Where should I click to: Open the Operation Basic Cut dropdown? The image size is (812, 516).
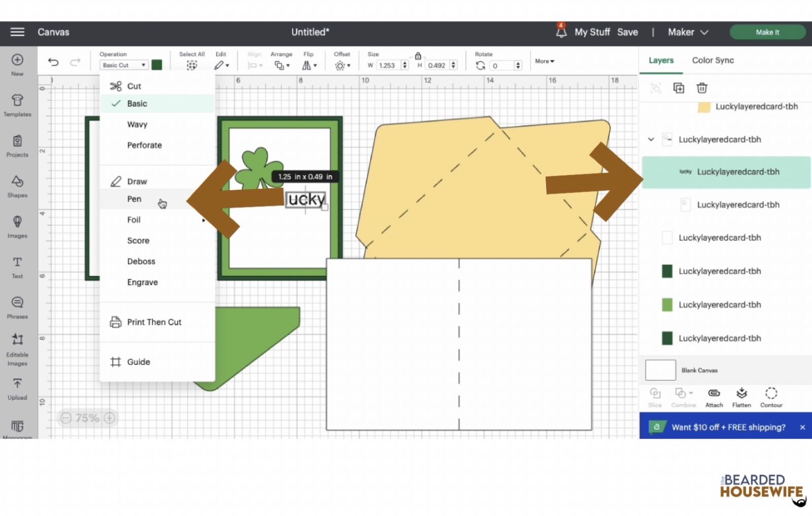tap(124, 65)
